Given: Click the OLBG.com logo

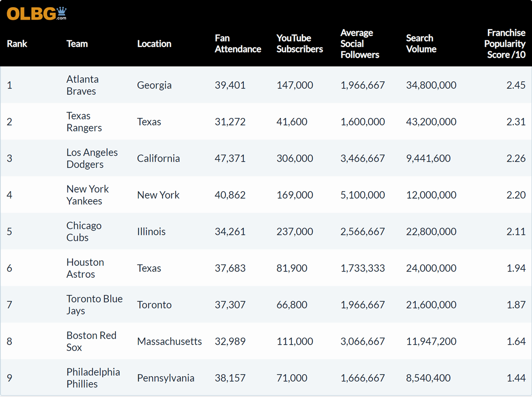Looking at the screenshot, I should (37, 14).
